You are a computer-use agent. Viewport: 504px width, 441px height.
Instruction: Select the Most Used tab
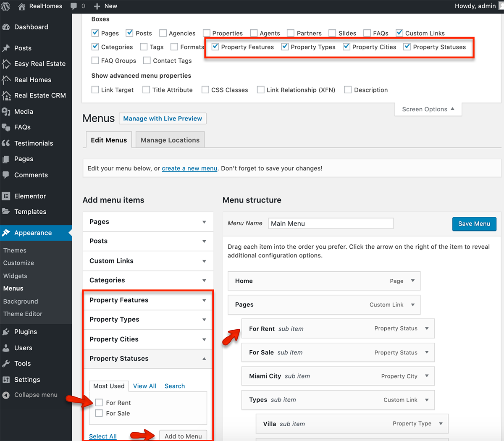109,386
